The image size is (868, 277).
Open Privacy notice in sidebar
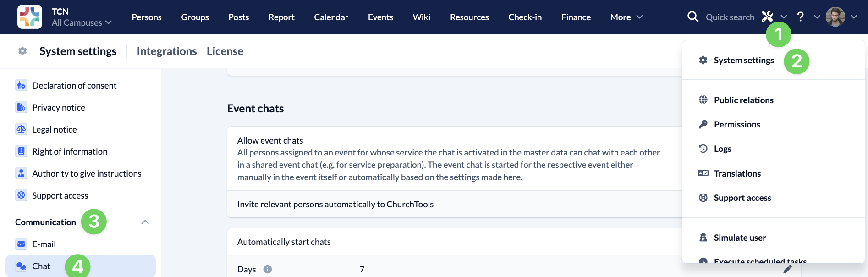click(59, 107)
